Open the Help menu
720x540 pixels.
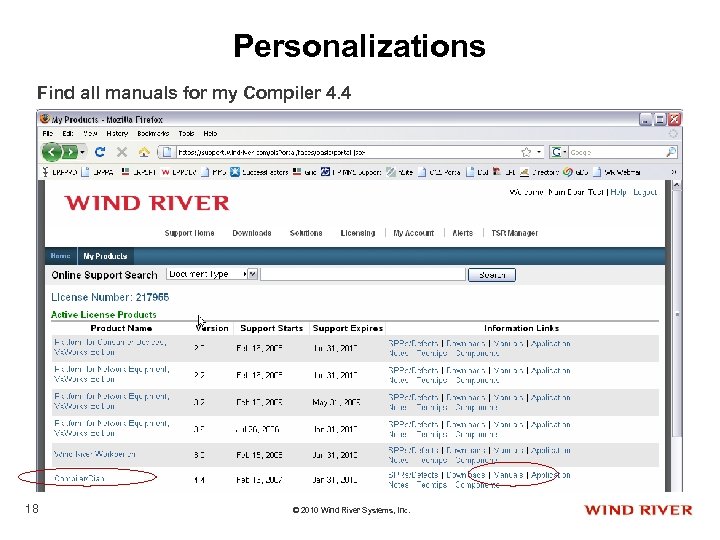(210, 134)
